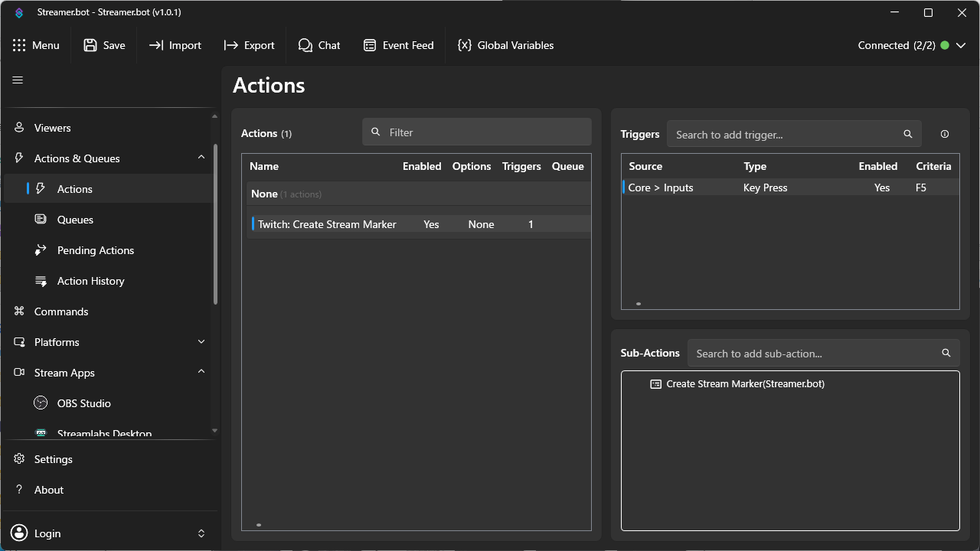
Task: Collapse the Actions & Queues section
Action: click(x=201, y=158)
